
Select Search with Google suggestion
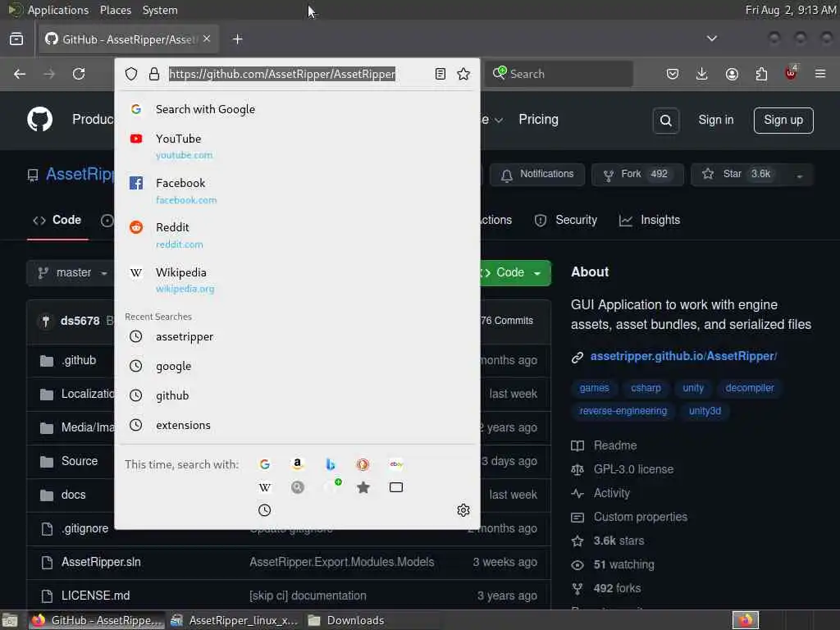pos(297,109)
